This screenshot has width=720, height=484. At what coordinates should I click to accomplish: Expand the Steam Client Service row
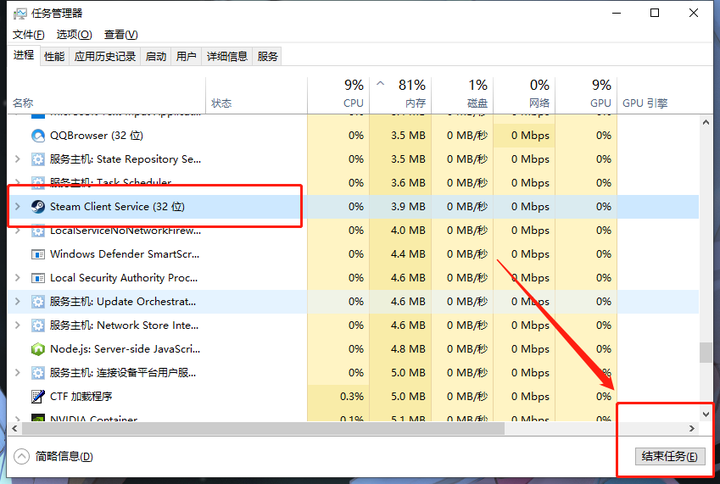[x=17, y=207]
